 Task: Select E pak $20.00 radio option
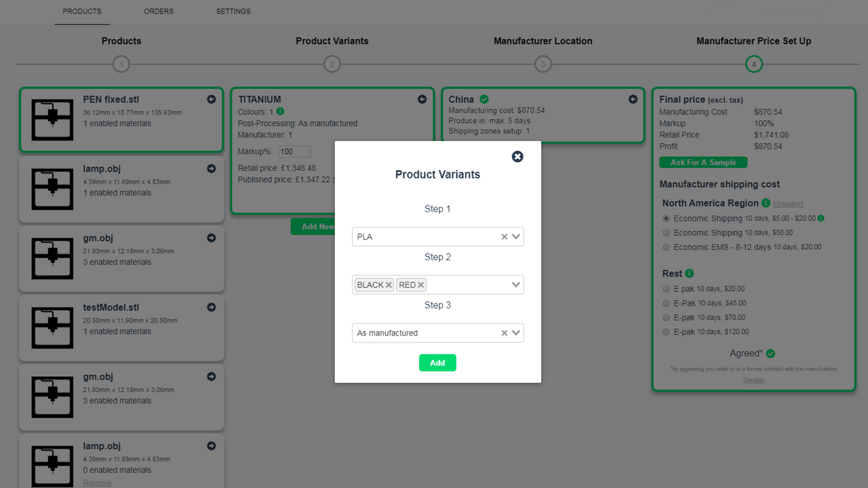tap(666, 289)
